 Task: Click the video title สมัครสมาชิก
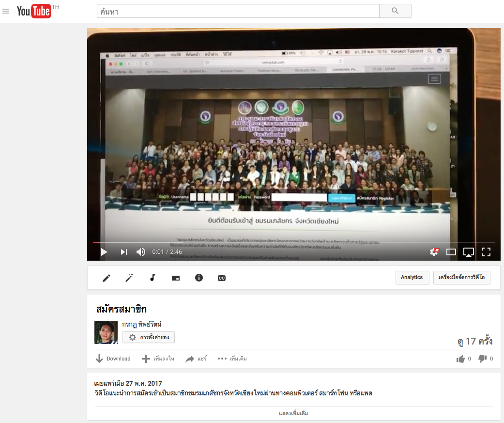pos(122,309)
